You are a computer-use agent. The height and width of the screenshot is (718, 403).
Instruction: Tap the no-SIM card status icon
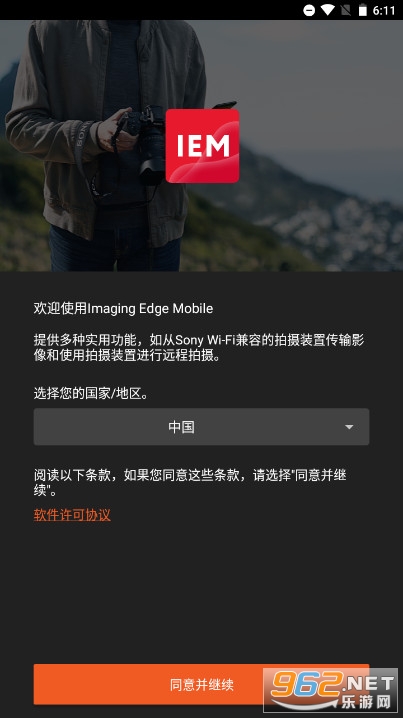coord(345,10)
